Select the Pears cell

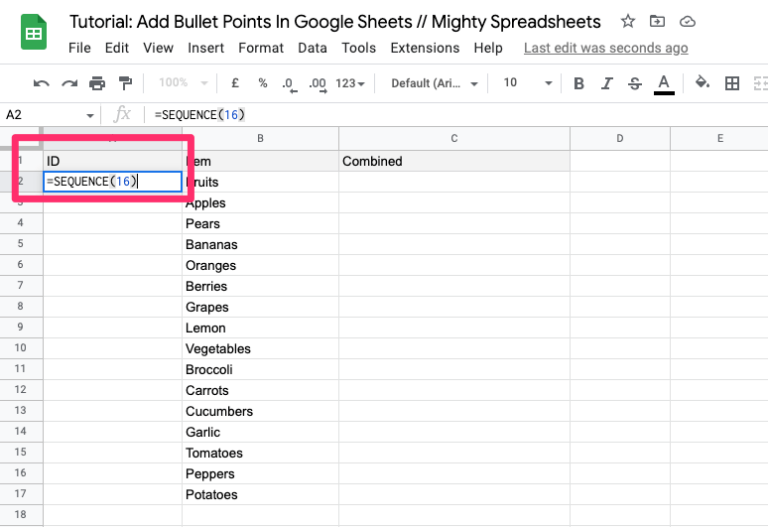[260, 223]
